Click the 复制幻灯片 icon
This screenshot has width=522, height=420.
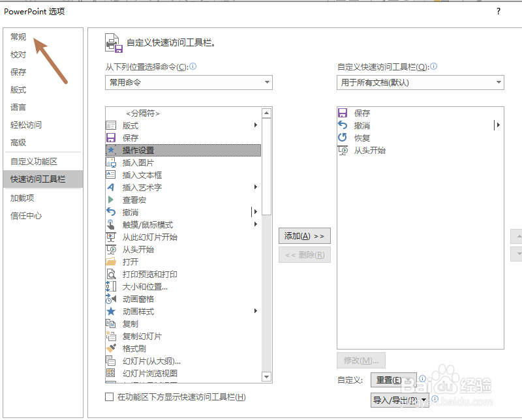click(x=111, y=336)
